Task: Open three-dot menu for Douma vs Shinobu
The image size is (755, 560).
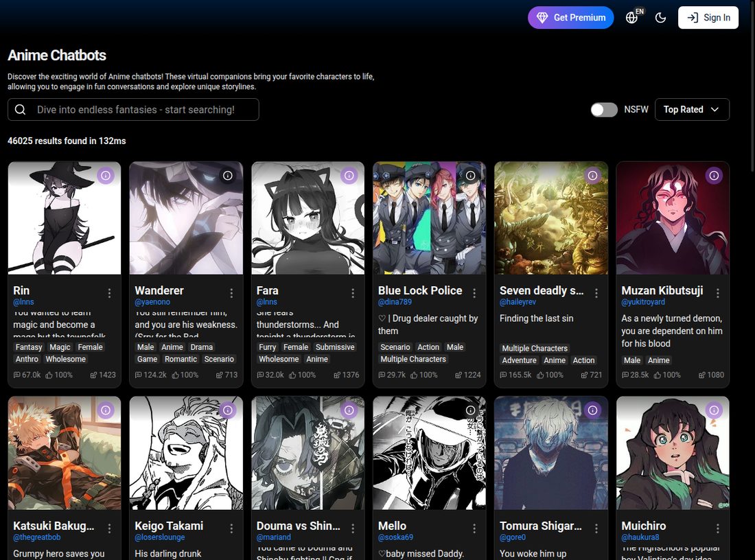Action: click(x=353, y=528)
